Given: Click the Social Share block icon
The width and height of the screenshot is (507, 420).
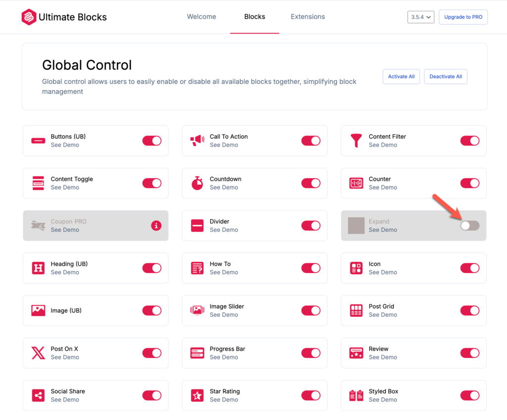Looking at the screenshot, I should tap(38, 396).
